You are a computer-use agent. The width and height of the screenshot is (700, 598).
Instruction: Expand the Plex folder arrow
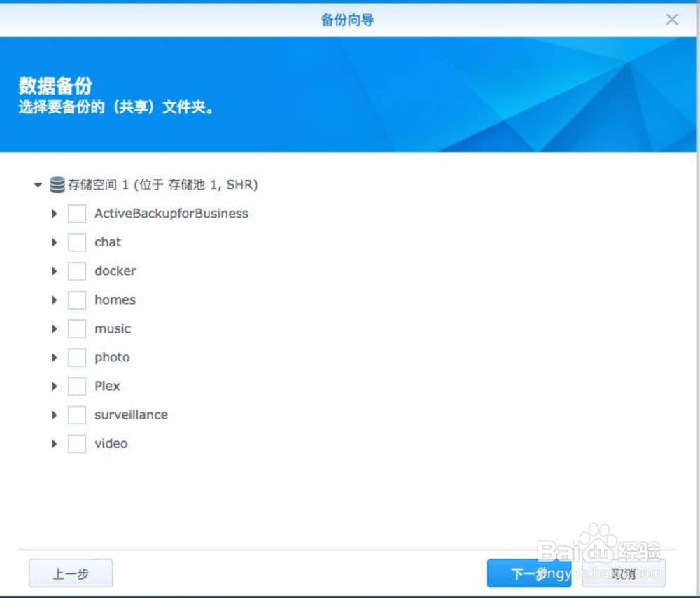(55, 386)
